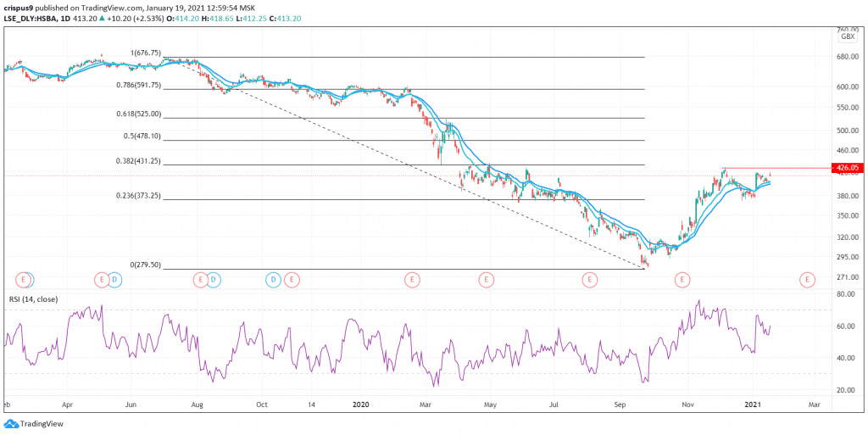Select the RSI (14, close) indicator label
The width and height of the screenshot is (868, 435).
tap(33, 299)
